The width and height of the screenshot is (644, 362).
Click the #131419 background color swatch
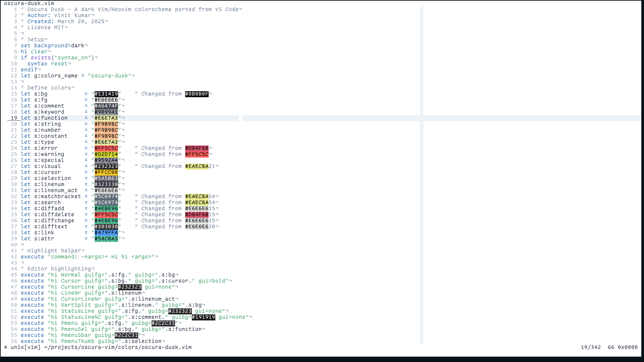(106, 94)
